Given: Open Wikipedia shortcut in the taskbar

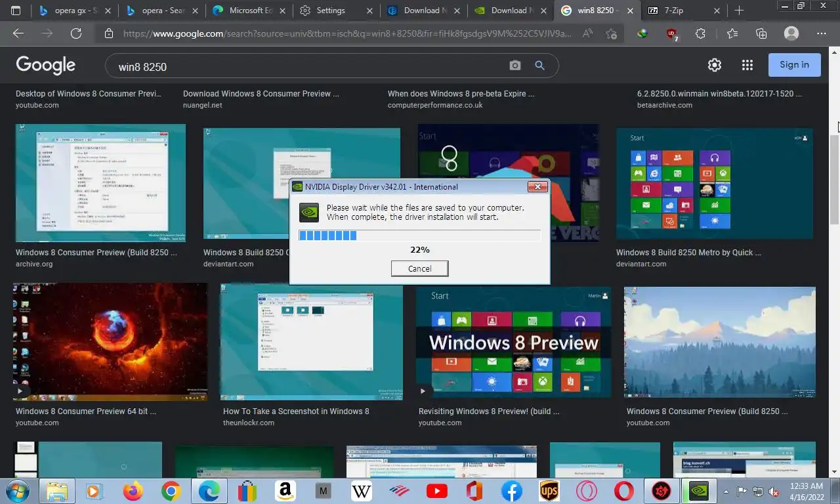Looking at the screenshot, I should click(361, 491).
